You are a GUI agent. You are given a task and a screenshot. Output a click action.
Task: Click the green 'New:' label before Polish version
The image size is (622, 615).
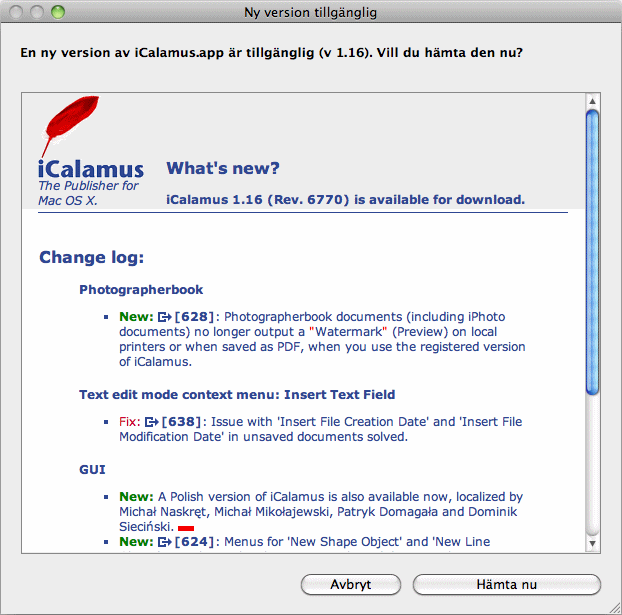click(x=136, y=497)
